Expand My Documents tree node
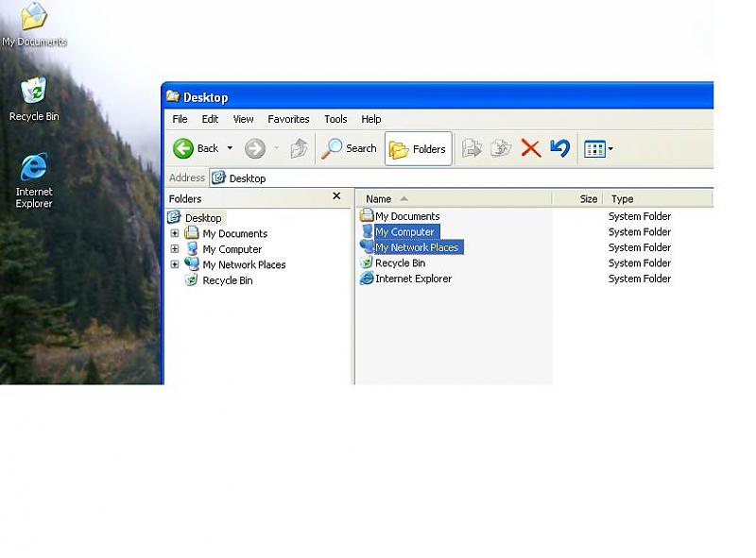Screen dimensions: 756x558 [175, 233]
